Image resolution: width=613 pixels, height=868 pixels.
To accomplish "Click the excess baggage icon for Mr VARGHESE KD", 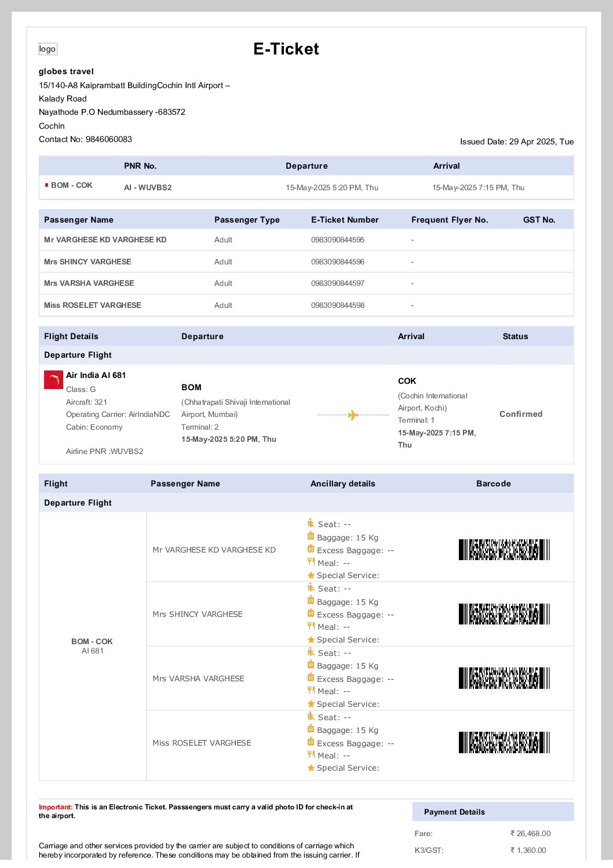I will [311, 549].
